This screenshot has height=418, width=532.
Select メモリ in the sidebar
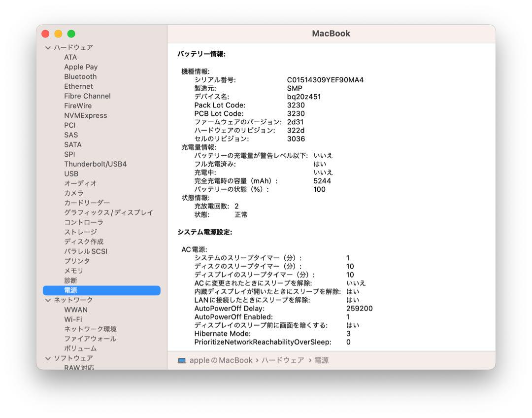[73, 271]
